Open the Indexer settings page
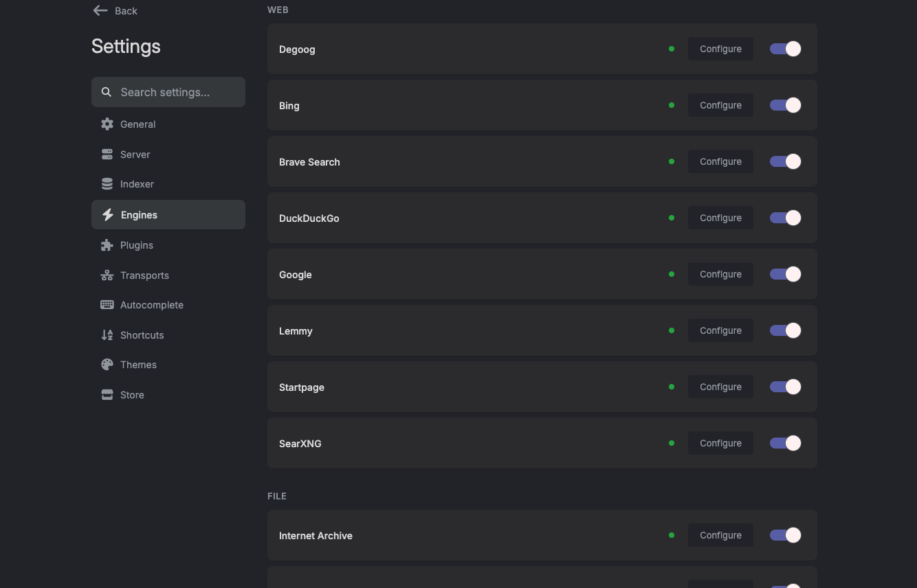This screenshot has width=917, height=588. pos(168,184)
